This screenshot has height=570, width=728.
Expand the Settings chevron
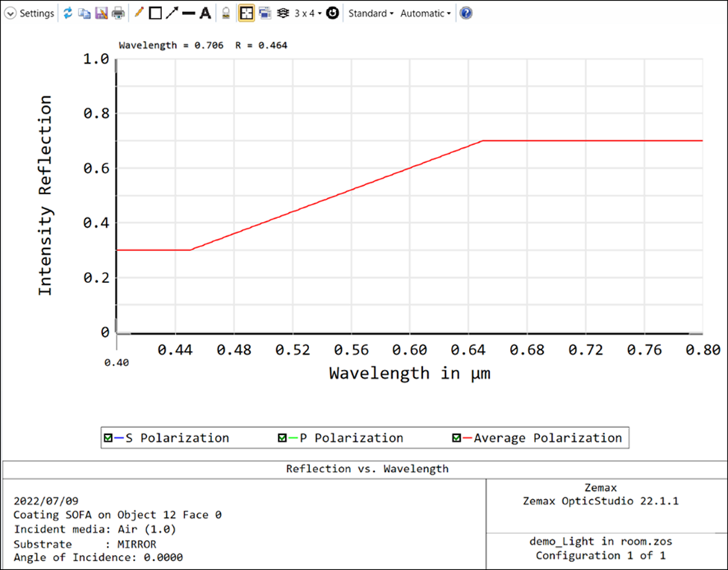[10, 13]
